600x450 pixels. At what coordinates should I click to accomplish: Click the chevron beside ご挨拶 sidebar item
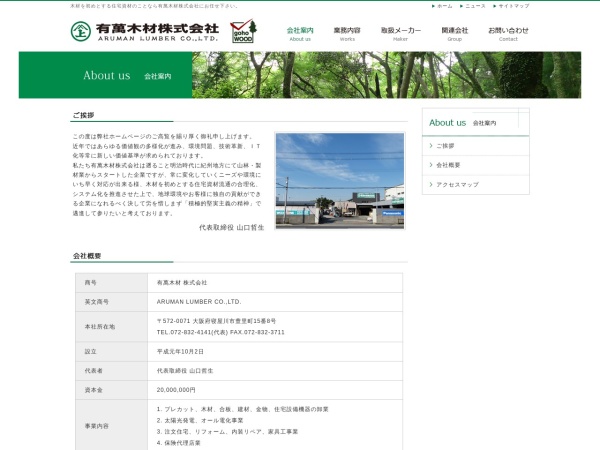431,146
